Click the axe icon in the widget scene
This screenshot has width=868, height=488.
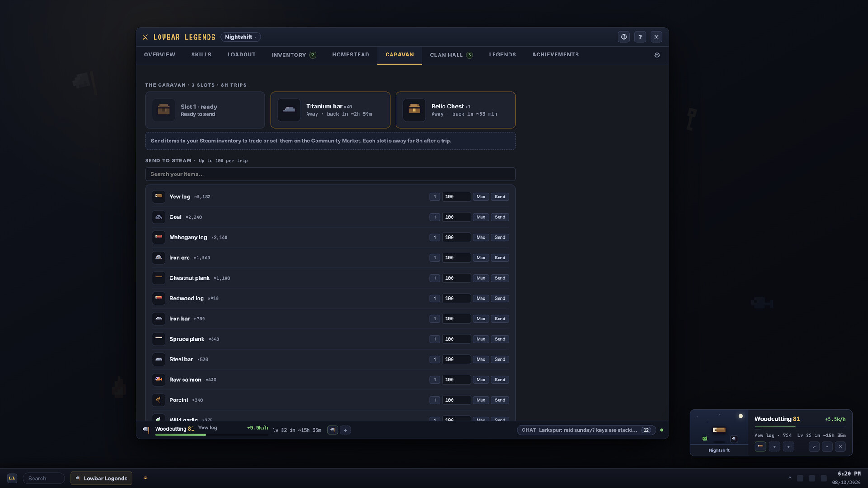coord(734,439)
